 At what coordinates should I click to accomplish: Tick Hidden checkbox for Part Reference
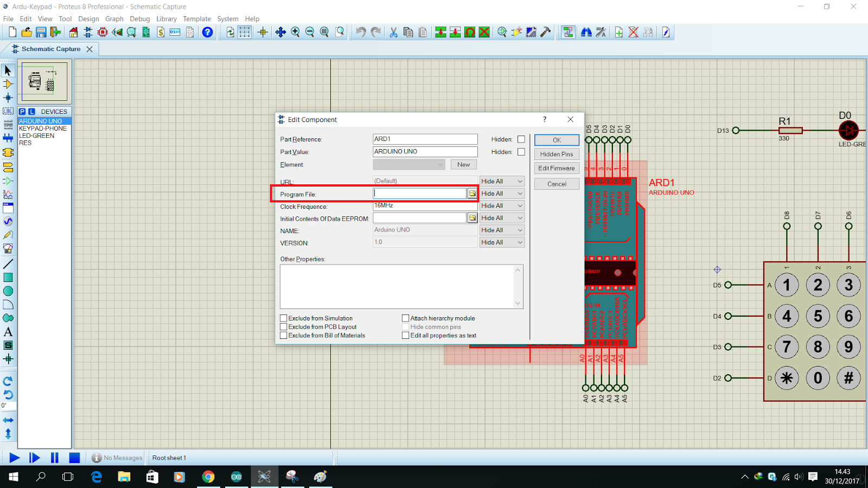pos(521,139)
